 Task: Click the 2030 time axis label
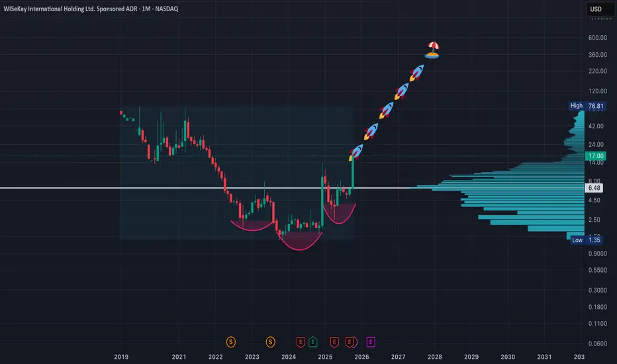[508, 357]
